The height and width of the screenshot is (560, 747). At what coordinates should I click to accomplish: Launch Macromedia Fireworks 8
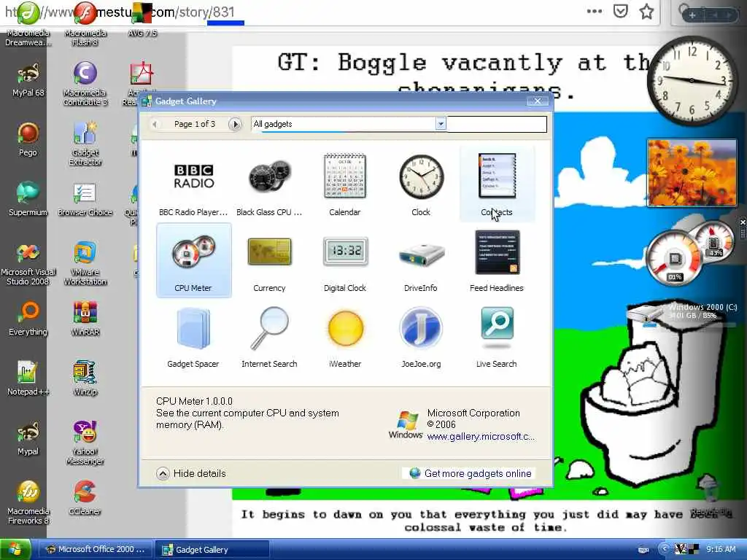[28, 503]
